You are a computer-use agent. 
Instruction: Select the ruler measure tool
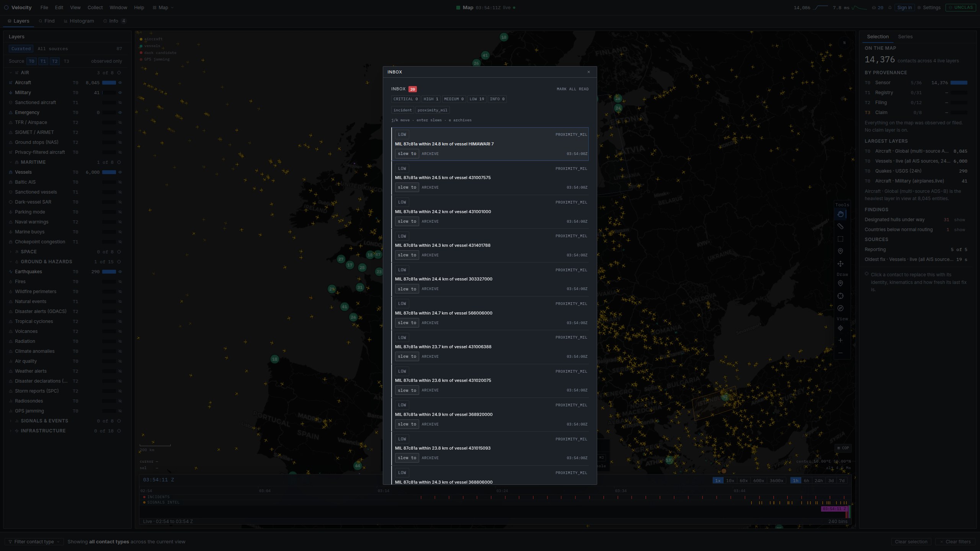click(x=840, y=227)
